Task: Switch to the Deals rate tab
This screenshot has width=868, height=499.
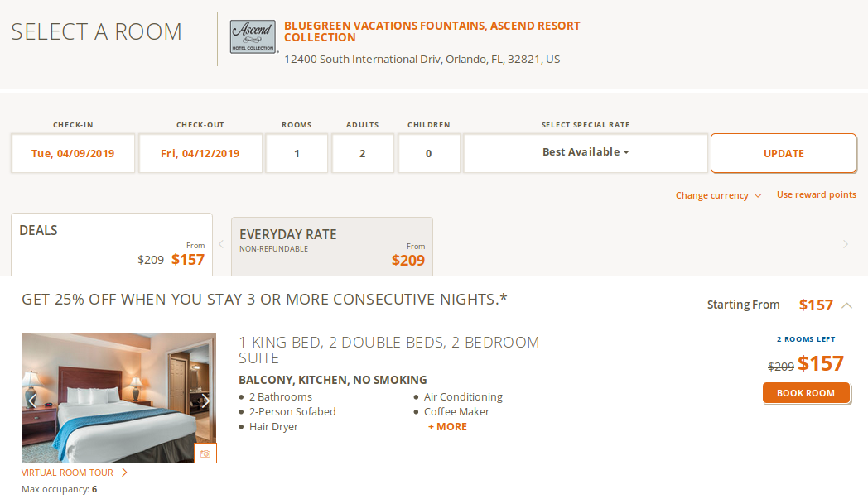Action: click(x=111, y=245)
